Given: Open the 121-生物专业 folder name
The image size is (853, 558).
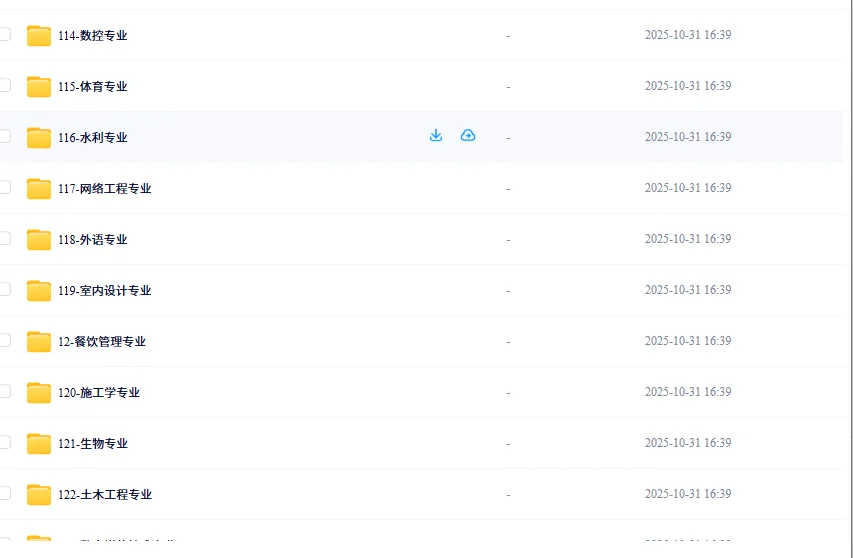Looking at the screenshot, I should click(92, 444).
